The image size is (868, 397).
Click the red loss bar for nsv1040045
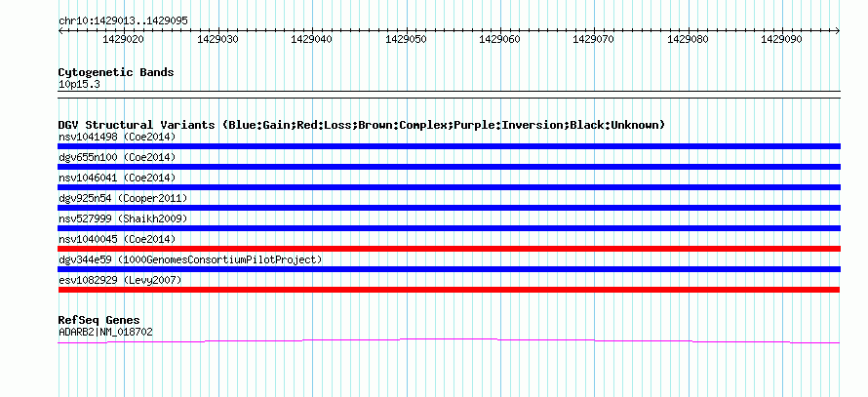(449, 249)
